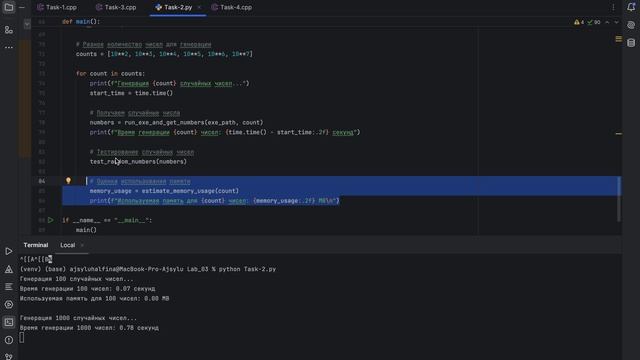Open the Run tool window icon

click(x=9, y=251)
